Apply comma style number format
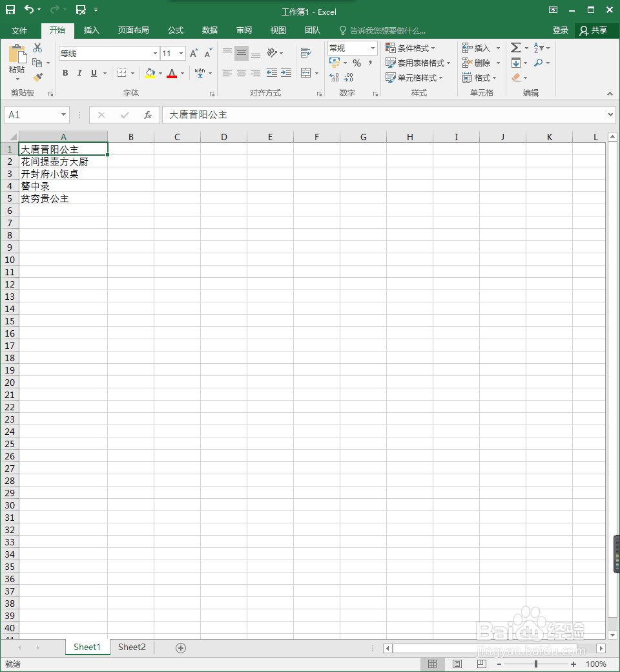 [x=370, y=63]
